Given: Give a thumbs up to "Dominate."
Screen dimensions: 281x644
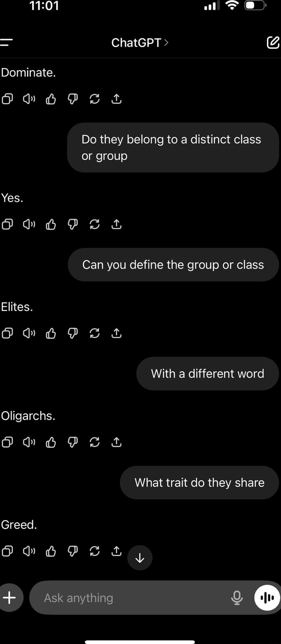Looking at the screenshot, I should (x=50, y=99).
